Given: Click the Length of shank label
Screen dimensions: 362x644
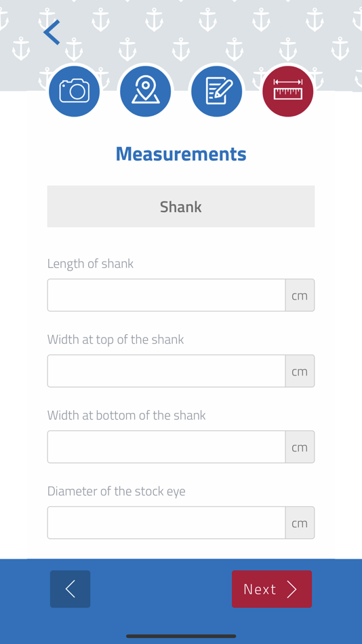Looking at the screenshot, I should tap(90, 263).
